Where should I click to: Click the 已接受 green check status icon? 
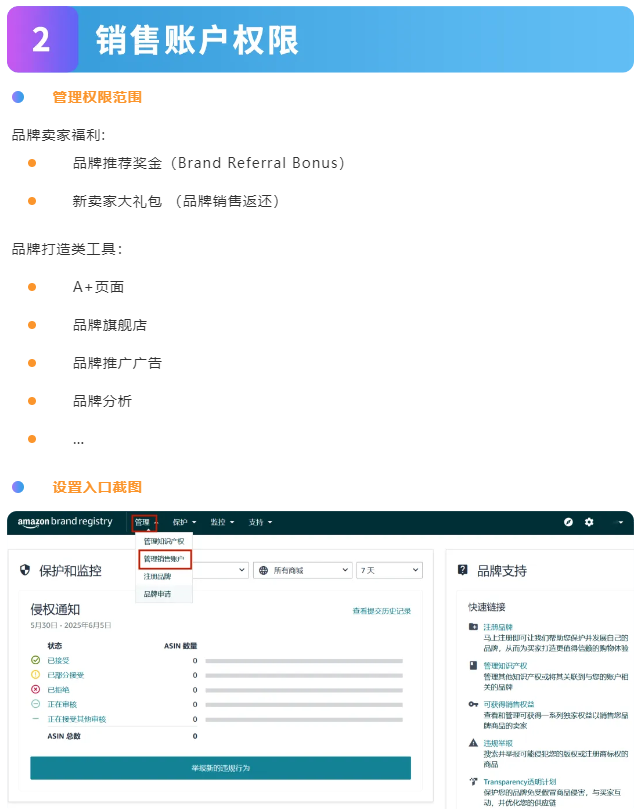[36, 660]
